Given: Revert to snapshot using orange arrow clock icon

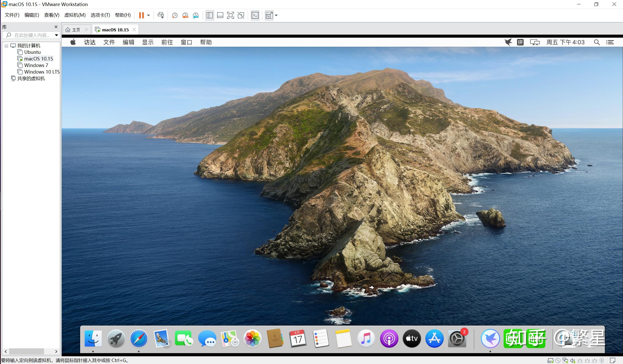Looking at the screenshot, I should (185, 15).
